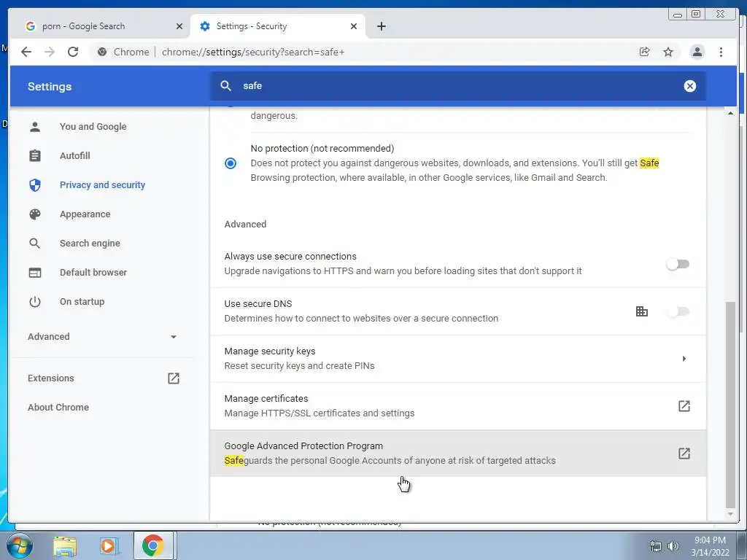Screen dimensions: 747x560
Task: Open a new tab with the plus button
Action: pyautogui.click(x=381, y=26)
